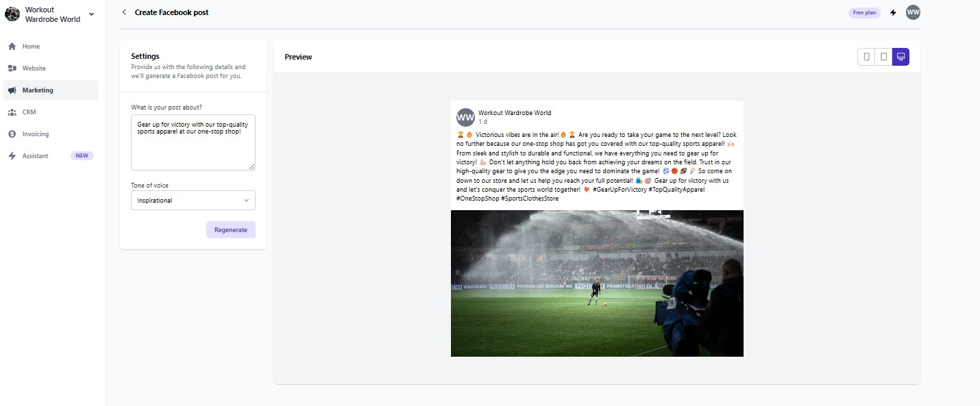Click the CRM people icon
This screenshot has width=980, height=406.
(x=12, y=112)
